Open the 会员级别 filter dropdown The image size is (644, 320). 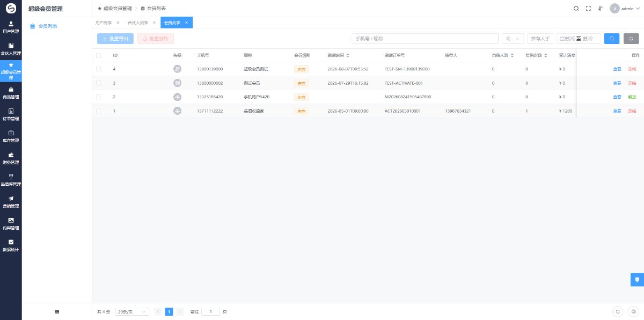(513, 39)
